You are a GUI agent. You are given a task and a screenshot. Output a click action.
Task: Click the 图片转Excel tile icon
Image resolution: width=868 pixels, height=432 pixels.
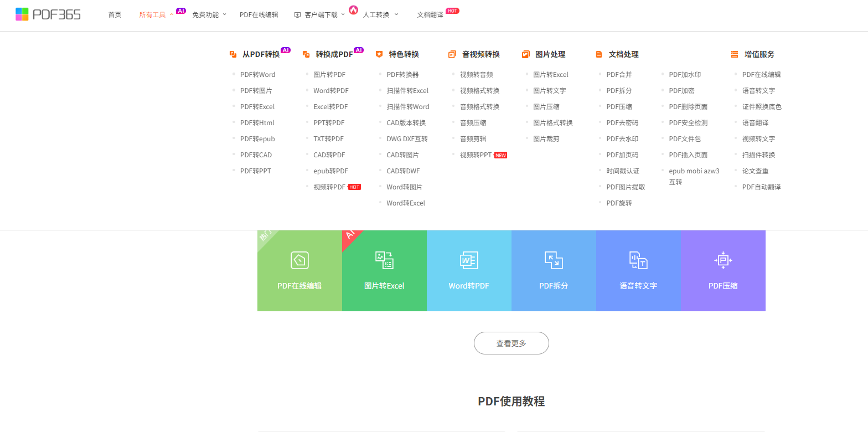coord(384,260)
